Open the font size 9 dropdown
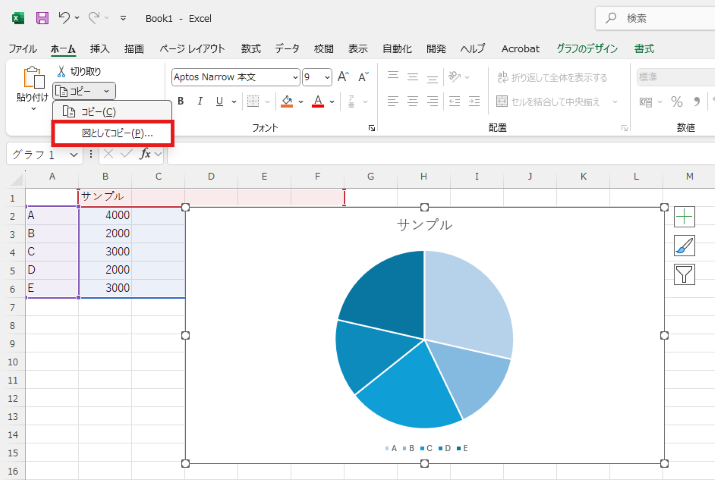The image size is (715, 480). 327,77
